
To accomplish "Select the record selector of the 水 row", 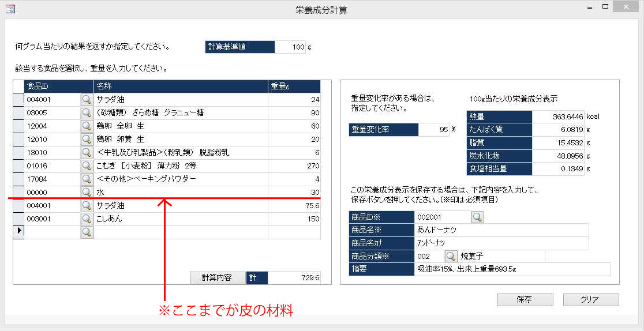I will click(x=18, y=192).
